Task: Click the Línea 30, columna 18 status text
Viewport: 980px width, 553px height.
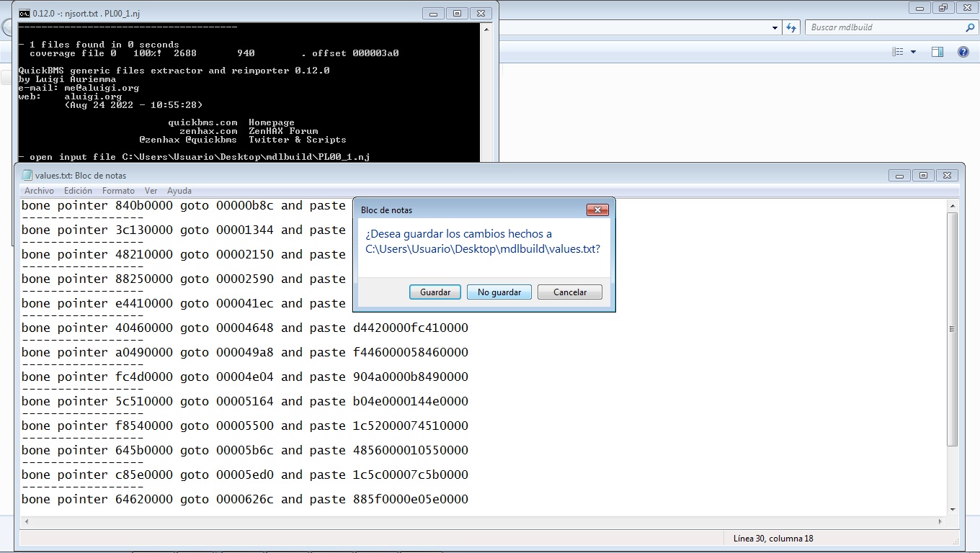Action: click(x=773, y=539)
